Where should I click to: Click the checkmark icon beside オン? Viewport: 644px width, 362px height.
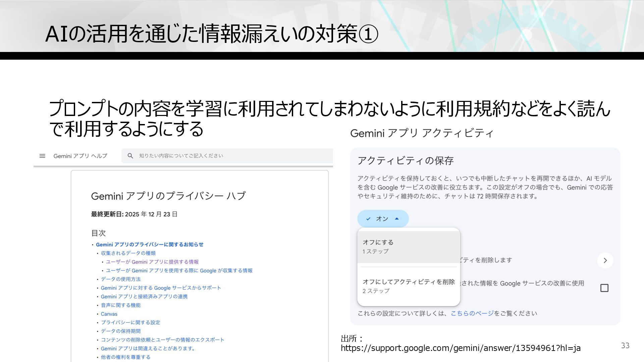coord(368,219)
